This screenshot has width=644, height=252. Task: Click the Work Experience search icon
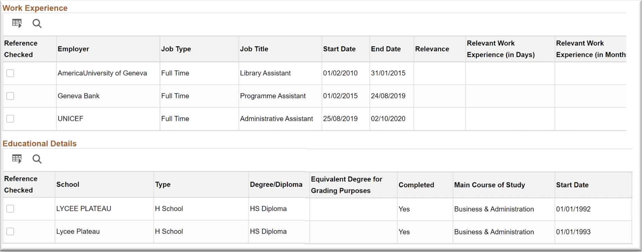click(x=37, y=23)
